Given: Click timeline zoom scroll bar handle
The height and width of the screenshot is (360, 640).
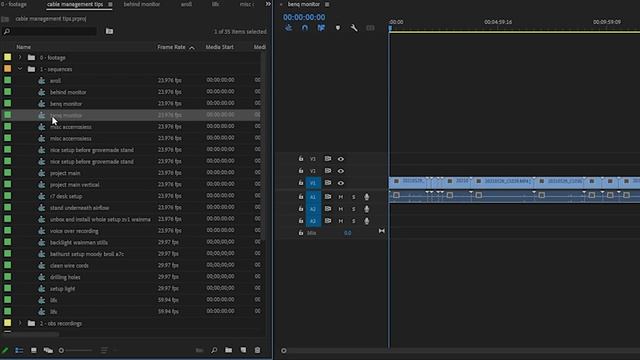Looking at the screenshot, I should coord(284,351).
